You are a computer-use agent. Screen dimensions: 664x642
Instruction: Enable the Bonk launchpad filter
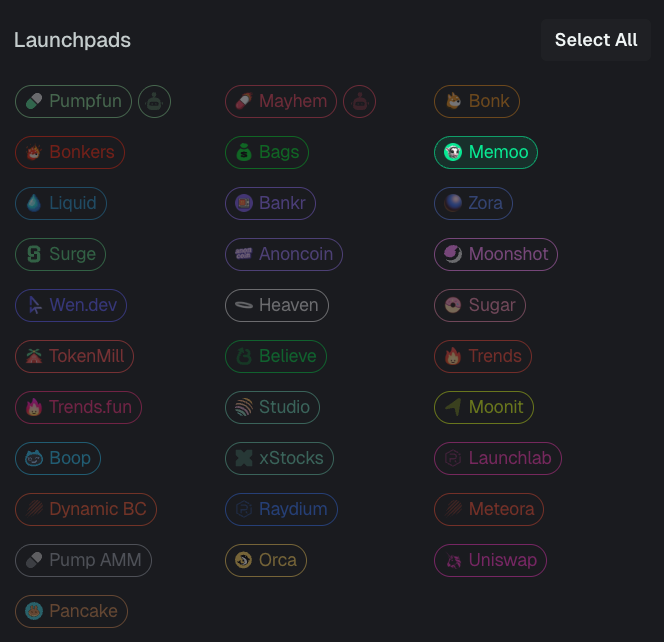pos(477,101)
